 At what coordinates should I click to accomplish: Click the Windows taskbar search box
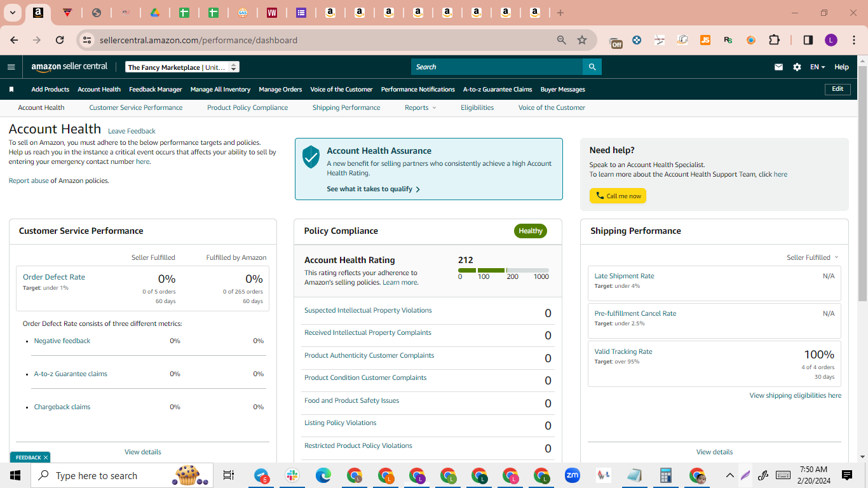click(x=121, y=475)
